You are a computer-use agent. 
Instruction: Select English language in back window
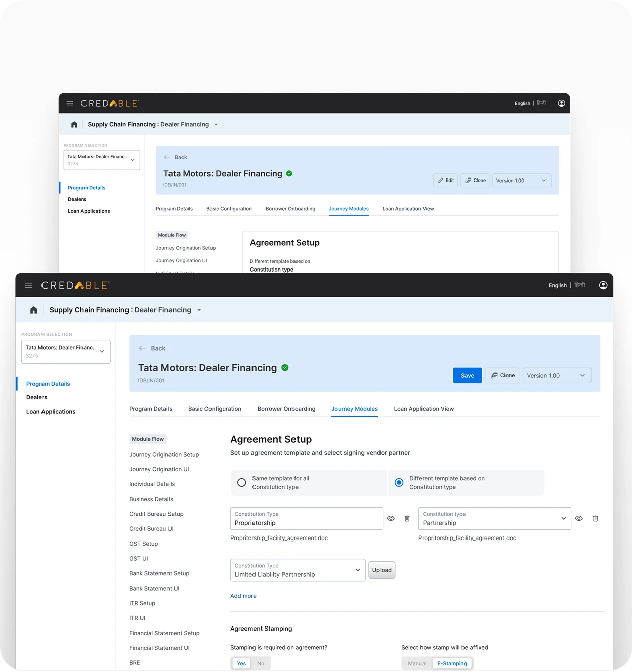point(522,103)
